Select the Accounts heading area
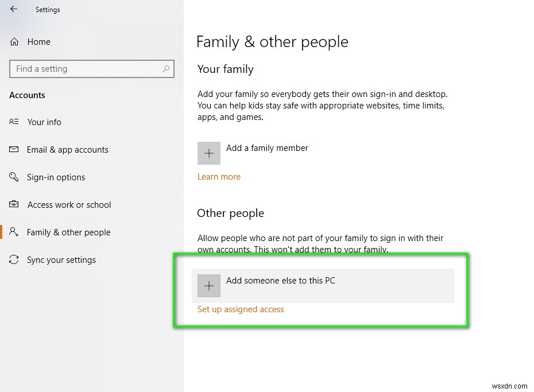This screenshot has width=534, height=392. point(27,95)
